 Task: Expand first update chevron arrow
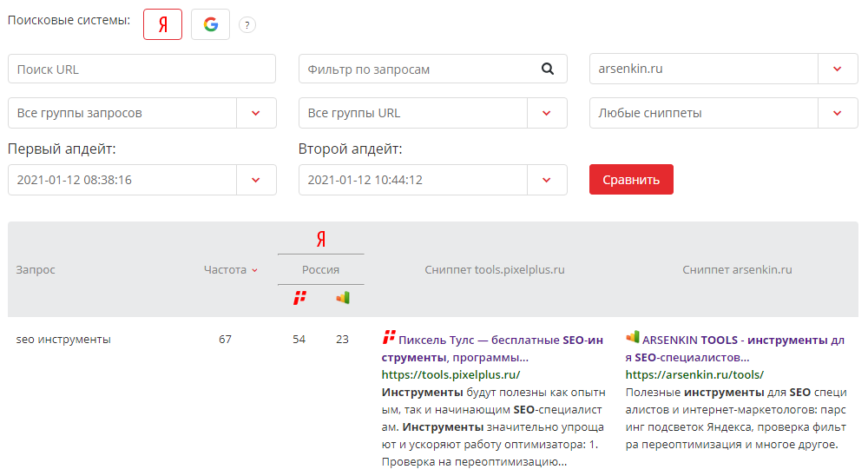point(256,180)
